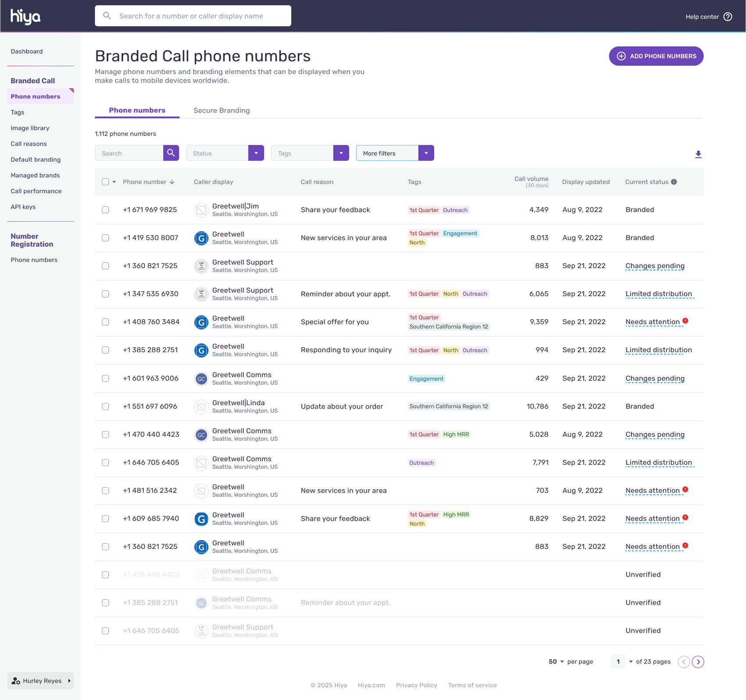Click the red alert icon for +1 481 516 2342
Screen dimensions: 746x700
point(686,490)
